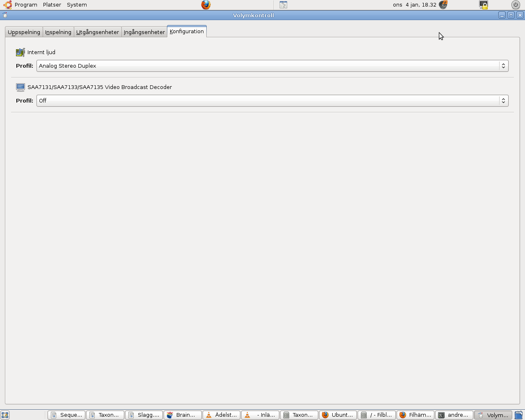The height and width of the screenshot is (420, 525).
Task: Launch Firefox from the top panel
Action: (206, 5)
